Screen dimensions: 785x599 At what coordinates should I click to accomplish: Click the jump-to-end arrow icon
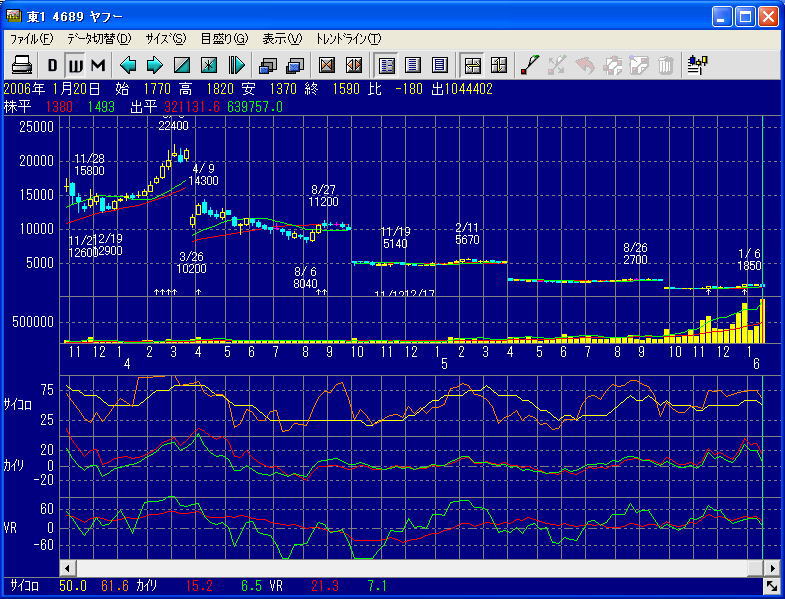tap(236, 65)
